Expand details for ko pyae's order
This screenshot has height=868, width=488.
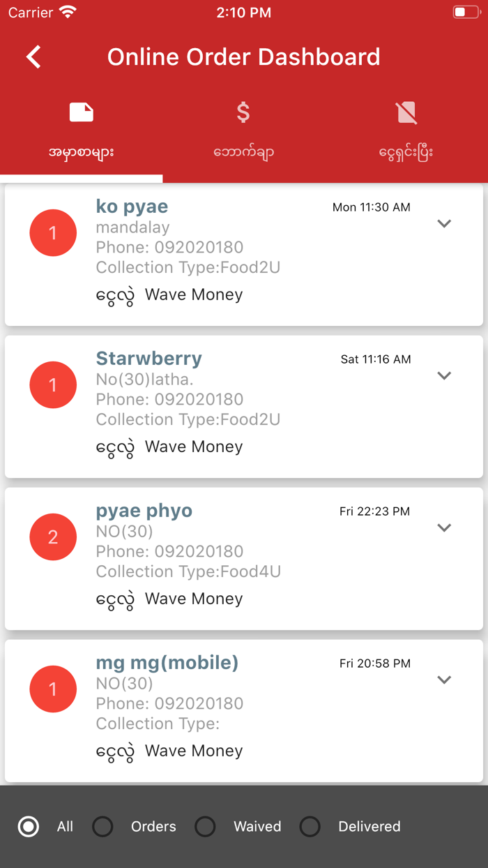point(444,224)
